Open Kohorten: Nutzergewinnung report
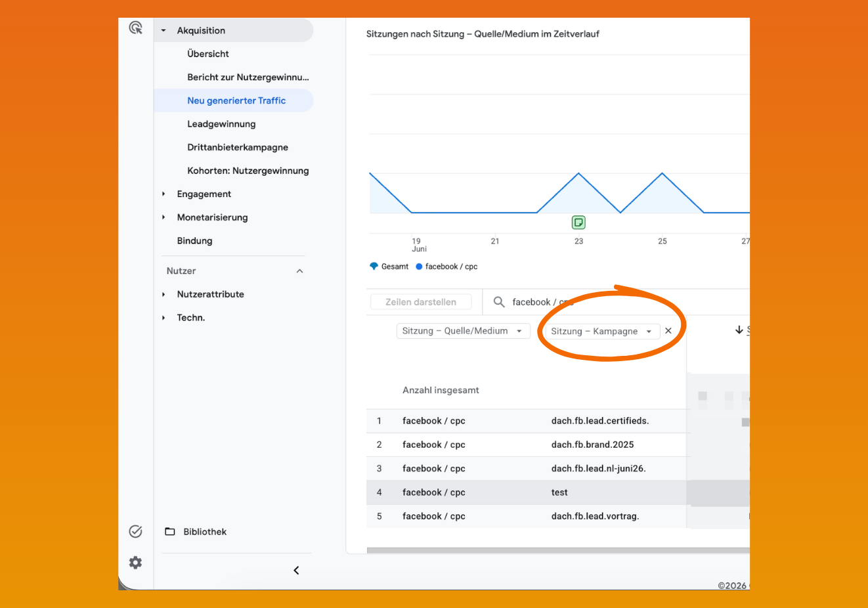This screenshot has height=608, width=868. pyautogui.click(x=248, y=171)
